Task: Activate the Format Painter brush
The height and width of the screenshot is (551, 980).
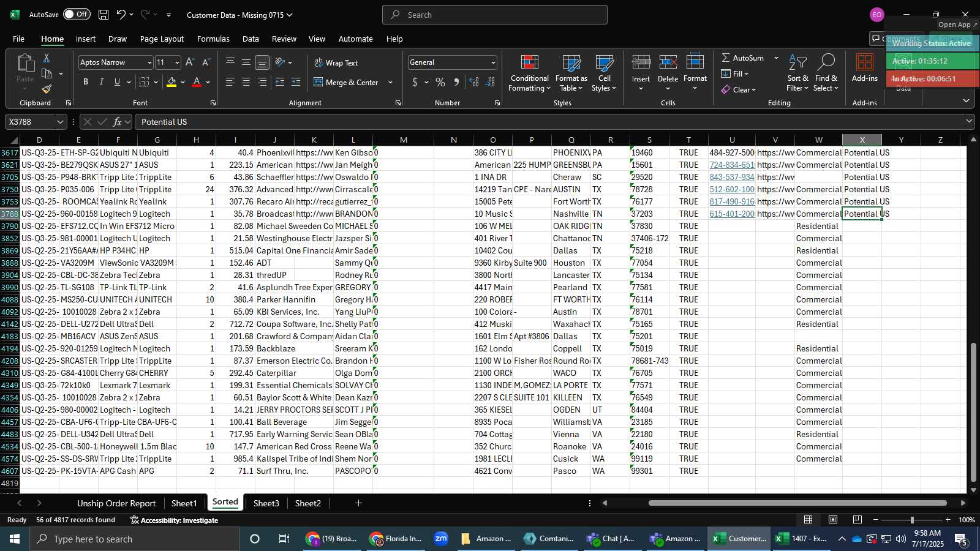Action: click(47, 89)
